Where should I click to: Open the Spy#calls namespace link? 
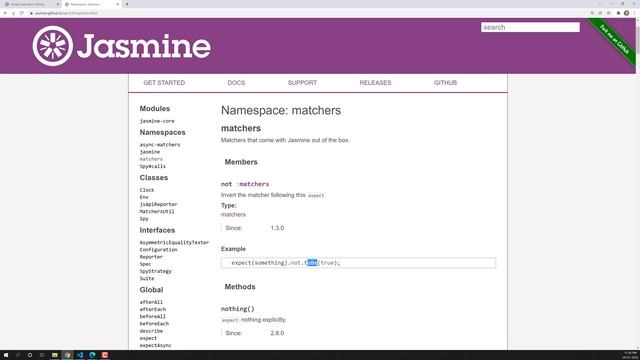[153, 167]
